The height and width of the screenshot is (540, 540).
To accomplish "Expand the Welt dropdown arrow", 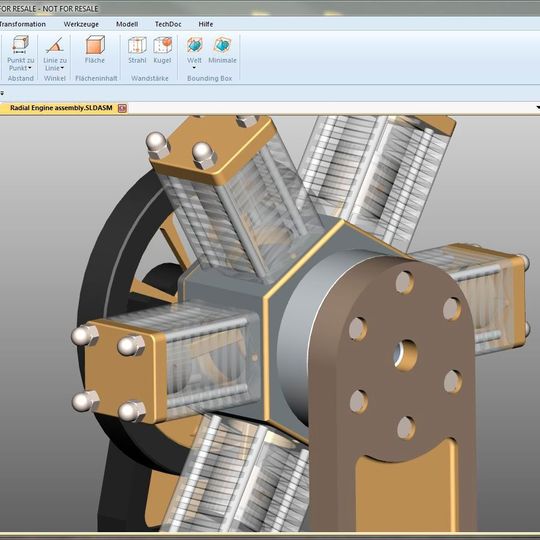I will pyautogui.click(x=194, y=68).
